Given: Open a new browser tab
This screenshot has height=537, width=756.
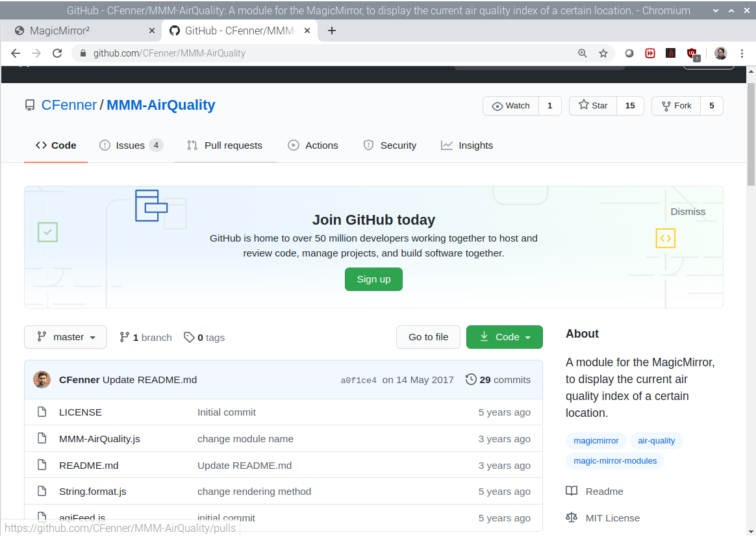Looking at the screenshot, I should 332,31.
